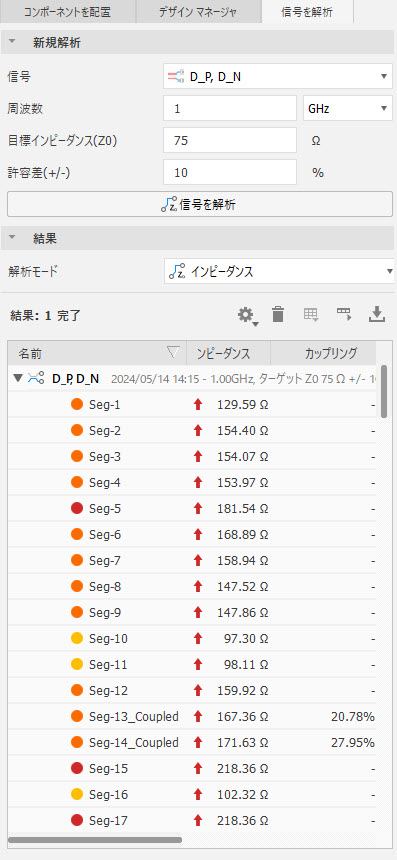Screen dimensions: 397x860
Task: Click the table view icon in results toolbar
Action: click(x=311, y=315)
